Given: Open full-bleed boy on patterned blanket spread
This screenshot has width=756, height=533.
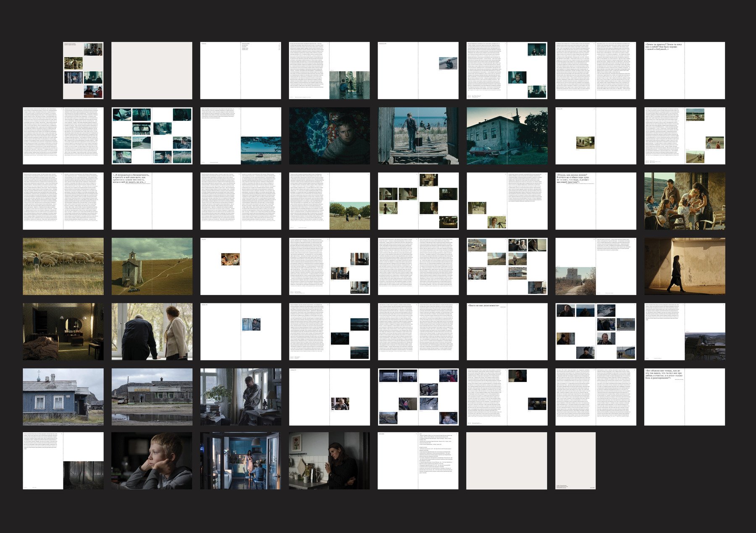Looking at the screenshot, I should coord(330,136).
